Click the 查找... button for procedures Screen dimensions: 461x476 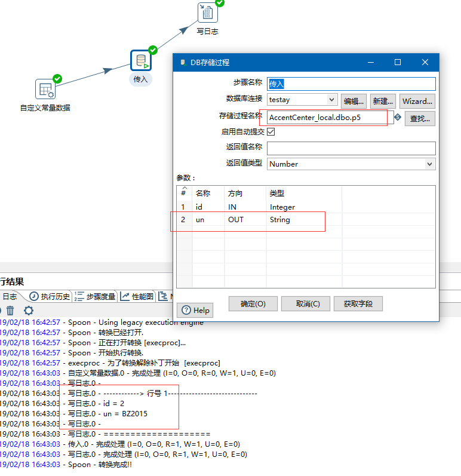[x=420, y=118]
